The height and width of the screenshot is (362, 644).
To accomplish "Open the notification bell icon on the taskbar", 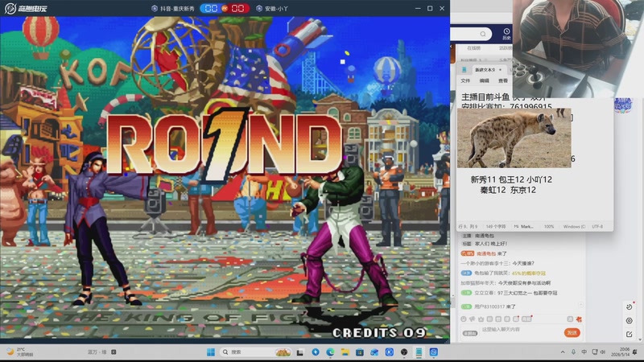I will pos(635,352).
